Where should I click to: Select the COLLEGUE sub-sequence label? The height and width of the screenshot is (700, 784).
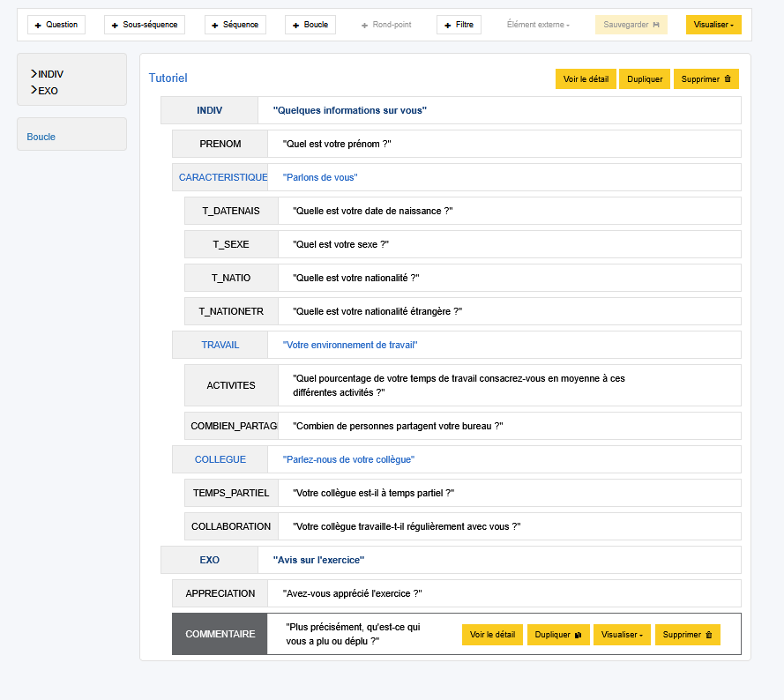[x=220, y=459]
